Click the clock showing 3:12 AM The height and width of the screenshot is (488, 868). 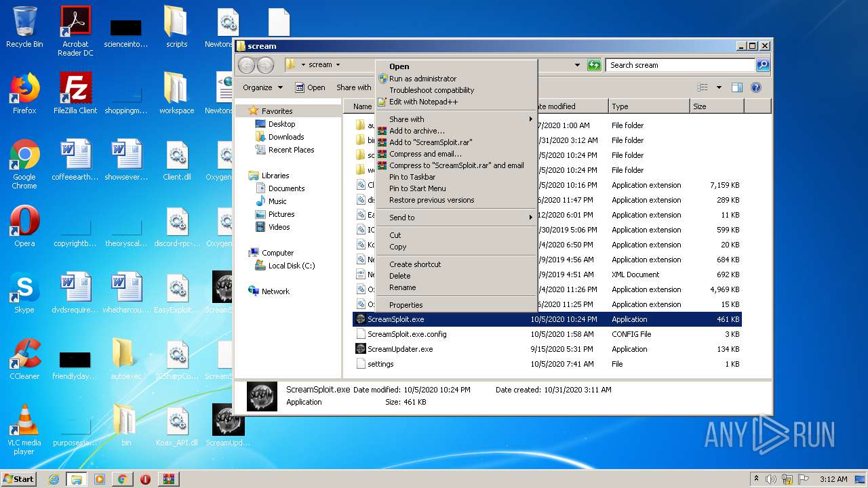point(833,479)
